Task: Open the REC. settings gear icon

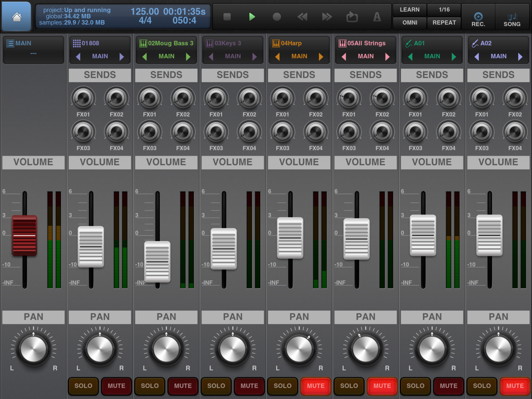Action: [478, 16]
